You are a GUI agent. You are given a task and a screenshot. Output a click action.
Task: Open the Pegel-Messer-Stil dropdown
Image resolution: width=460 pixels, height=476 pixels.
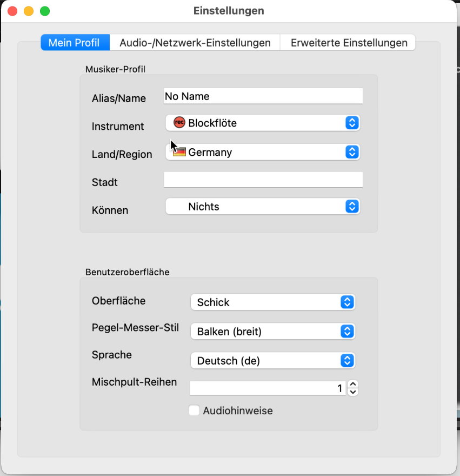pyautogui.click(x=273, y=331)
